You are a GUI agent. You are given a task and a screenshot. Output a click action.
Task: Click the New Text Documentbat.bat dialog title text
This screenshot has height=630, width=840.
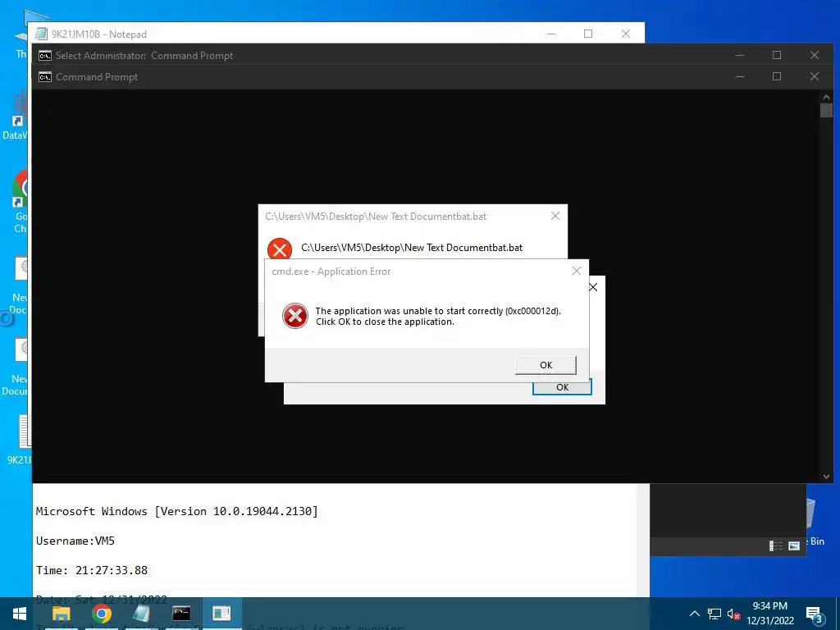pyautogui.click(x=376, y=217)
